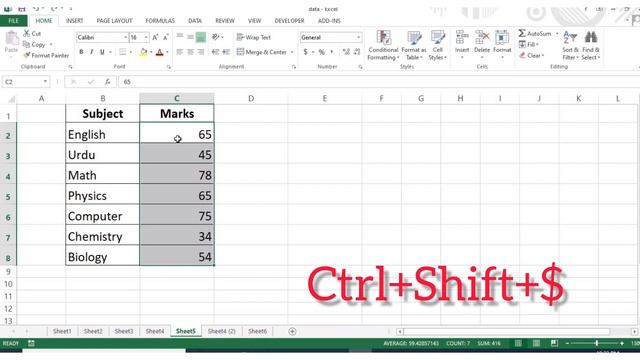Pick the yellow Fill Color swatch
The image size is (640, 360).
[144, 52]
